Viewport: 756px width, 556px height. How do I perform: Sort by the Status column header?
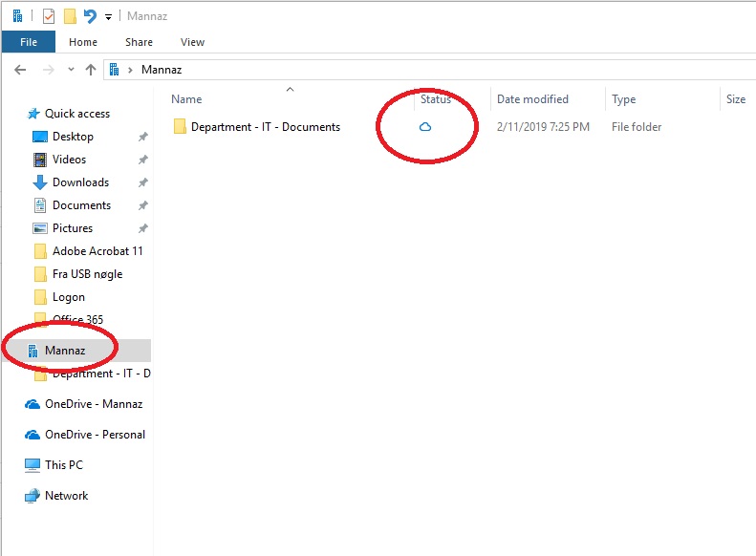(x=436, y=99)
